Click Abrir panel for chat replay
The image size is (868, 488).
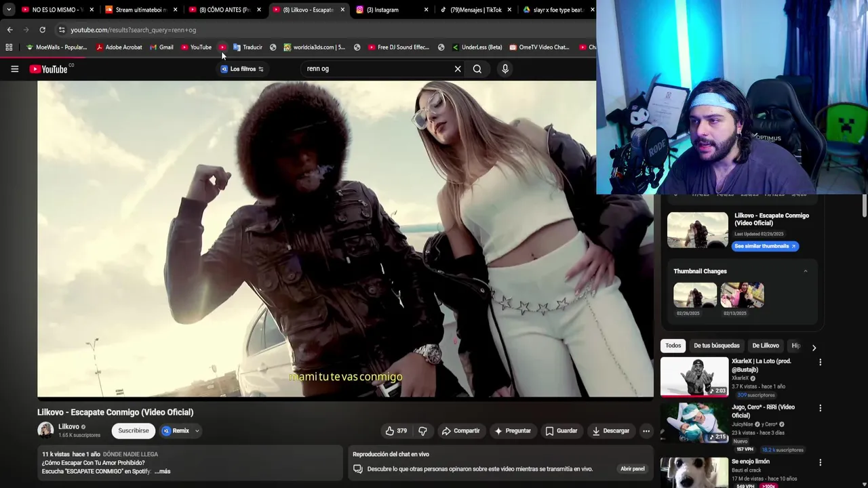[633, 469]
